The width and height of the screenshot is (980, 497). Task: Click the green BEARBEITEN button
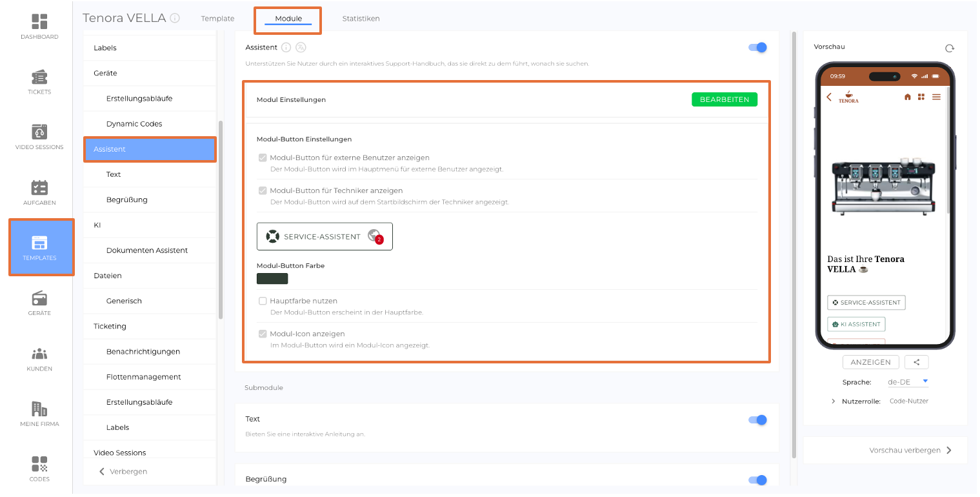click(724, 99)
